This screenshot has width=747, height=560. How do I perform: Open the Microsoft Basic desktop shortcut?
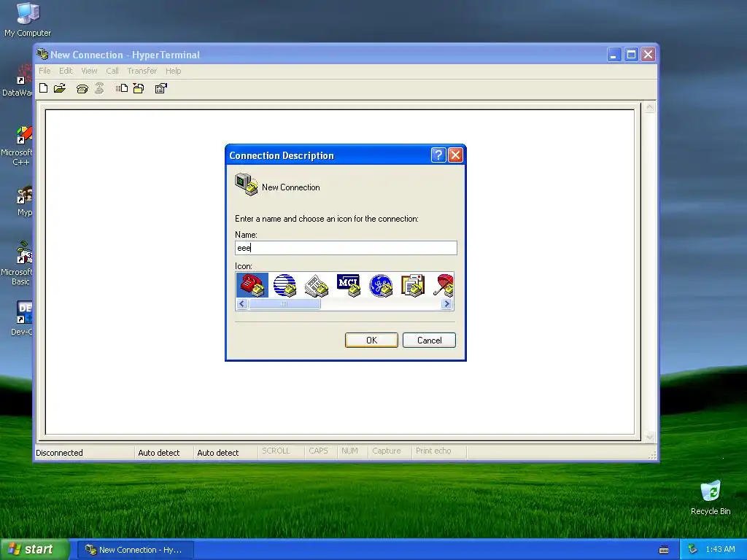point(17,262)
